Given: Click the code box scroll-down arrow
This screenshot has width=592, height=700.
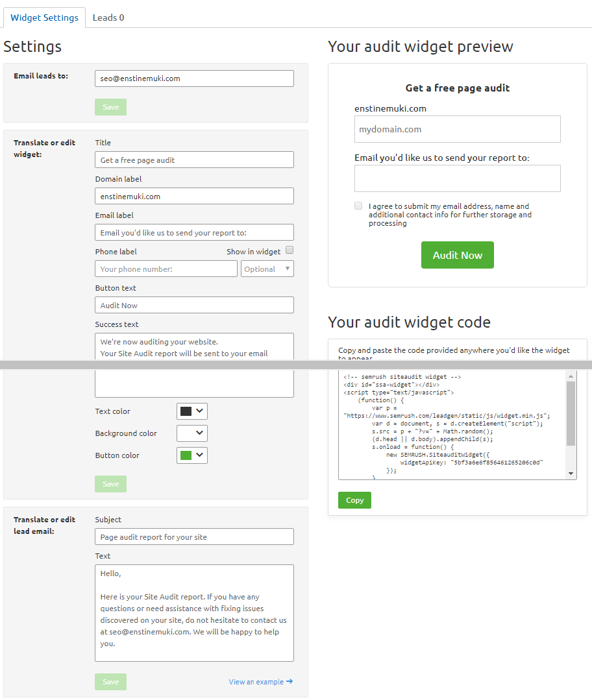Looking at the screenshot, I should [x=571, y=474].
